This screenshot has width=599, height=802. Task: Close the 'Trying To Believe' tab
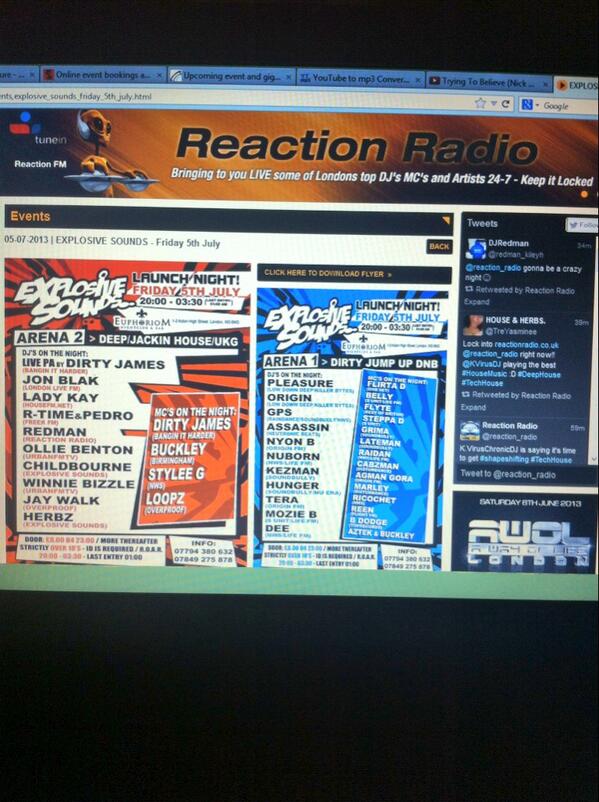point(545,83)
